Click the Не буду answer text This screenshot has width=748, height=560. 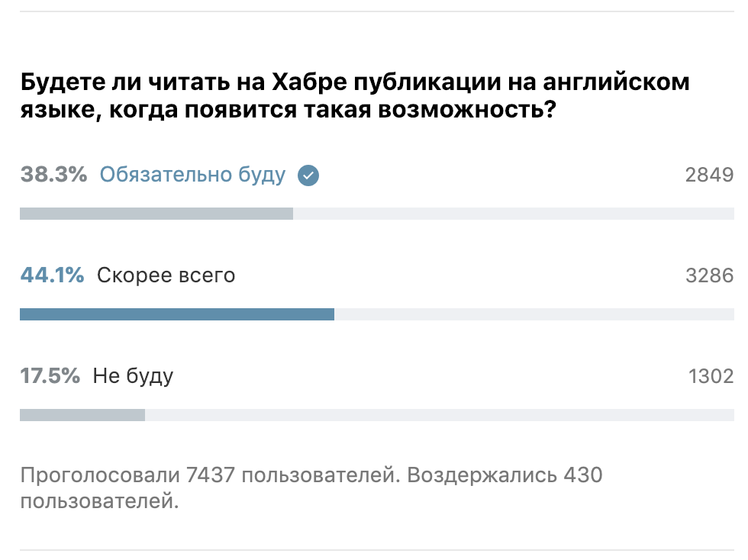pyautogui.click(x=133, y=376)
